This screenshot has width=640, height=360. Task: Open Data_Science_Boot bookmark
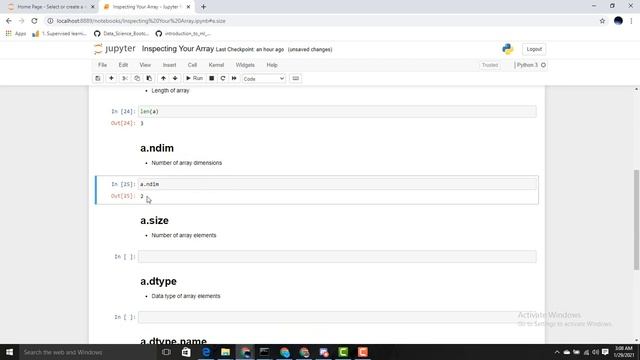(121, 33)
